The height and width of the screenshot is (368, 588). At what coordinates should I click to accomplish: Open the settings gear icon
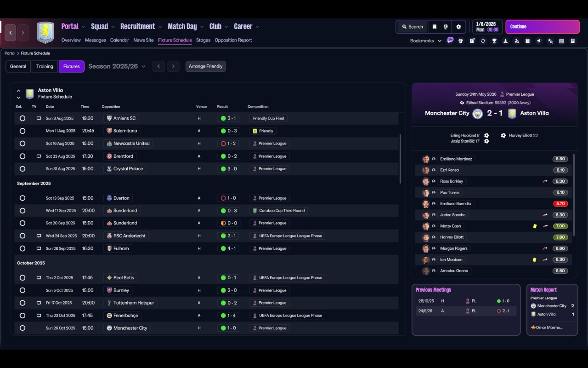[x=458, y=27]
